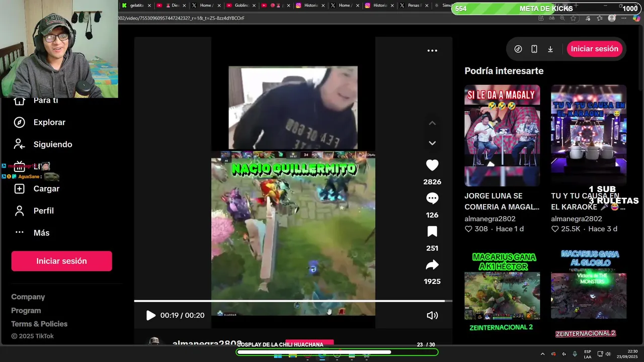Click the sidebar Iniciar sesión button
Image resolution: width=644 pixels, height=362 pixels.
coord(61,261)
